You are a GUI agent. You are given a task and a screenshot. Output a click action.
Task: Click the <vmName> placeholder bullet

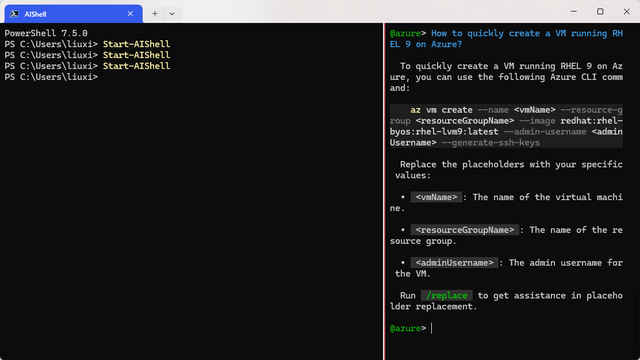pos(436,197)
